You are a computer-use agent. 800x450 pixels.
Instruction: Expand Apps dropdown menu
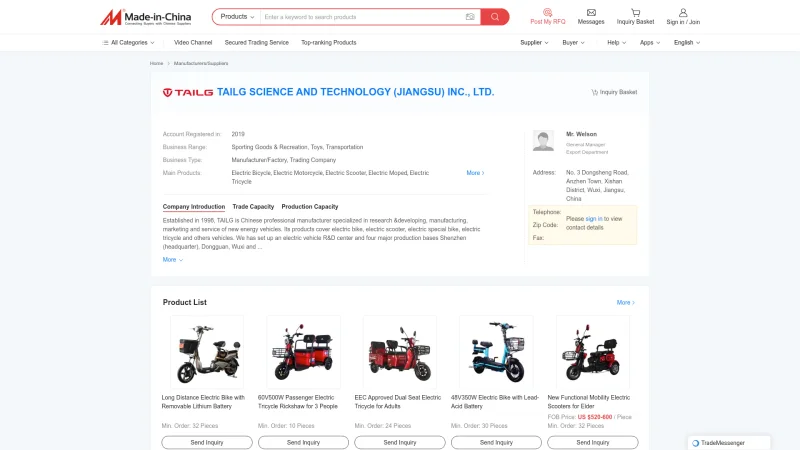(650, 43)
